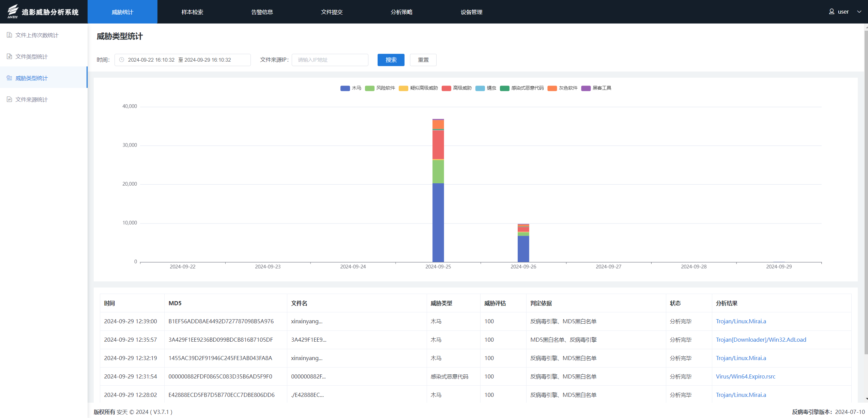Toggle 感染式恶意代码 legend series
The width and height of the screenshot is (868, 418).
click(522, 88)
